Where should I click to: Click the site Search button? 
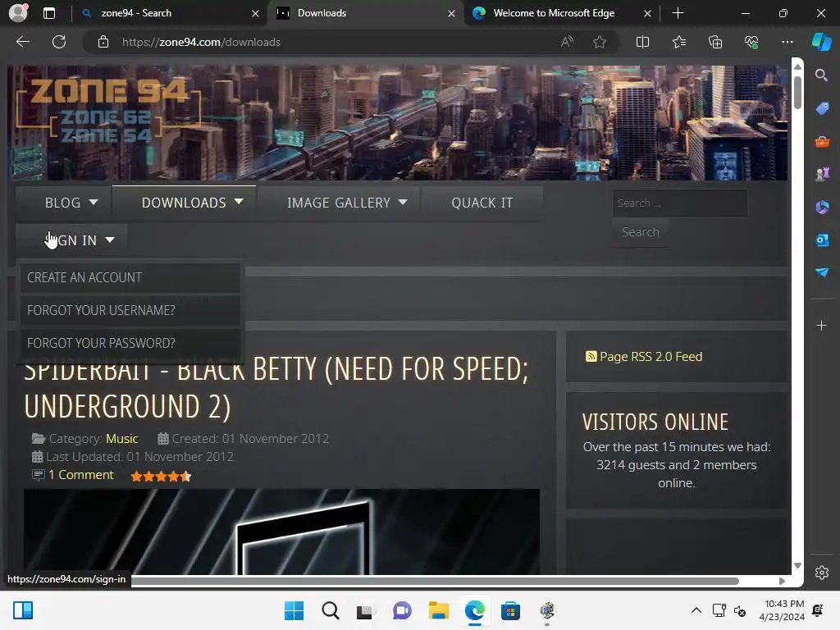click(640, 232)
